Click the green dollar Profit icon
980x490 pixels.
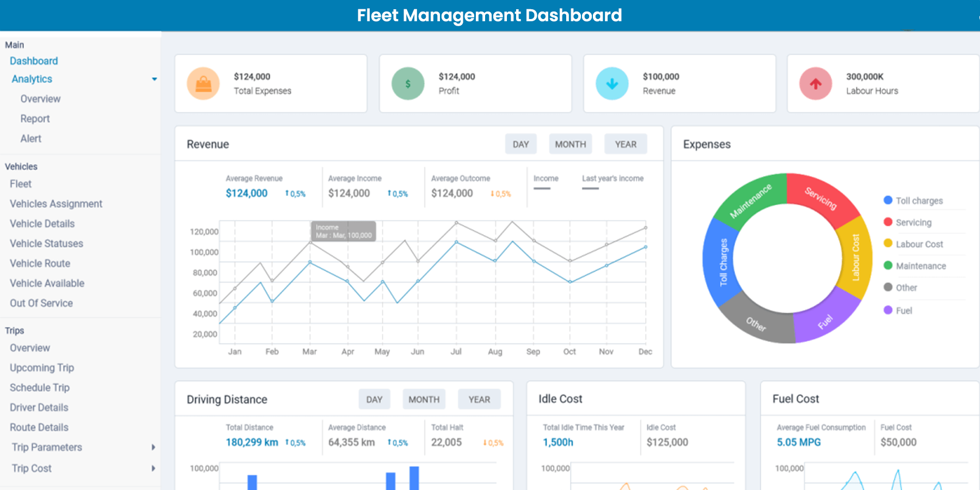(x=407, y=83)
